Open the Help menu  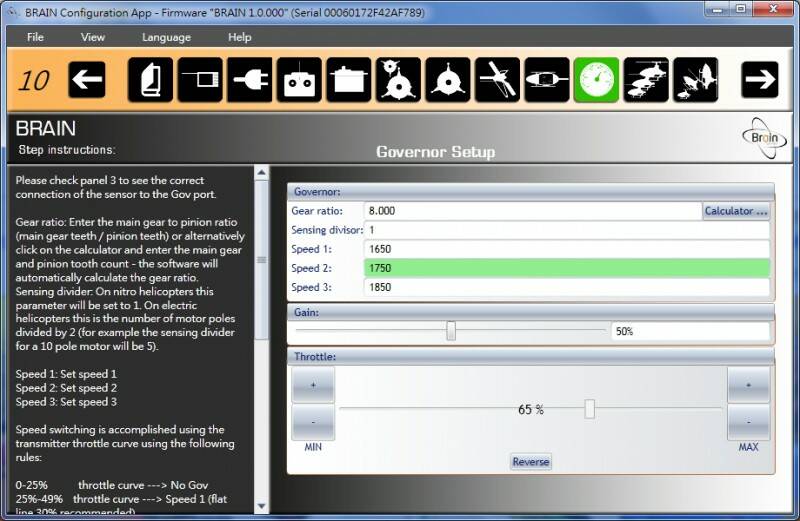tap(240, 37)
